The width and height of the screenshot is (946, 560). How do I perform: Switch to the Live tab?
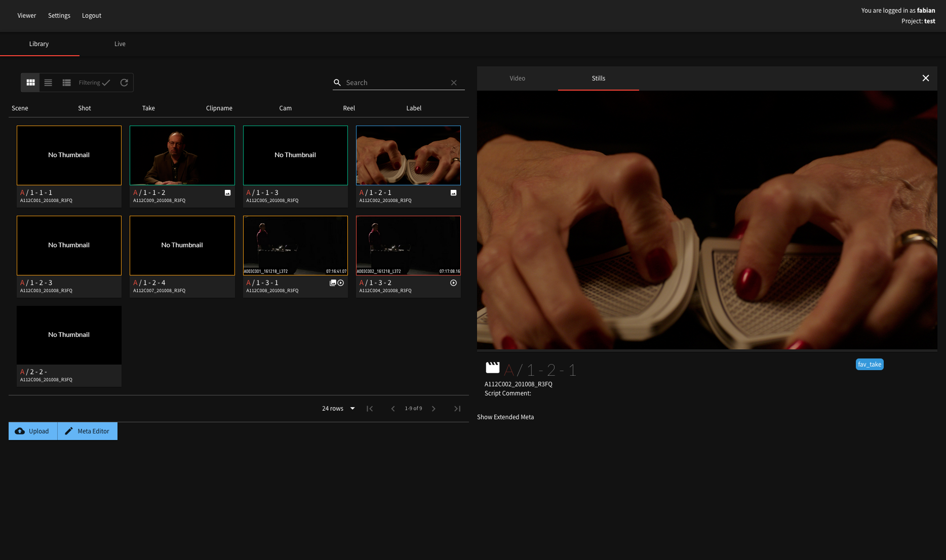tap(120, 44)
